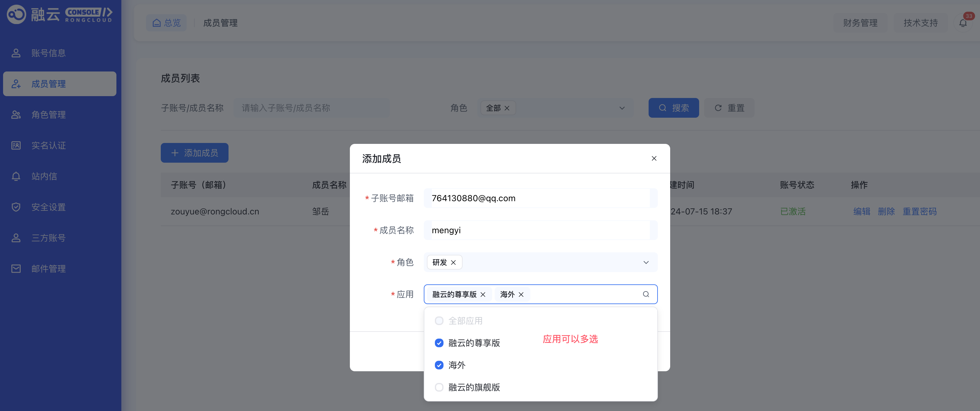The width and height of the screenshot is (980, 411).
Task: Remove the 研发 role tag
Action: (453, 262)
